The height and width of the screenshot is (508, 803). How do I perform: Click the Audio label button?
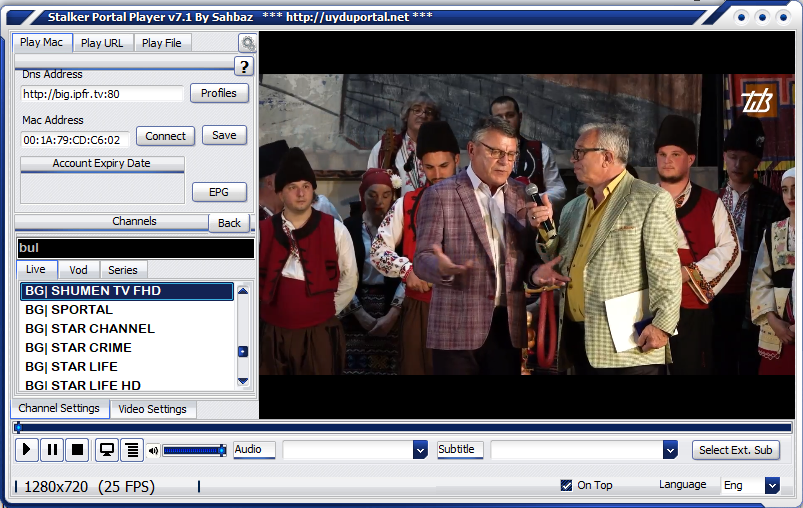pos(254,450)
